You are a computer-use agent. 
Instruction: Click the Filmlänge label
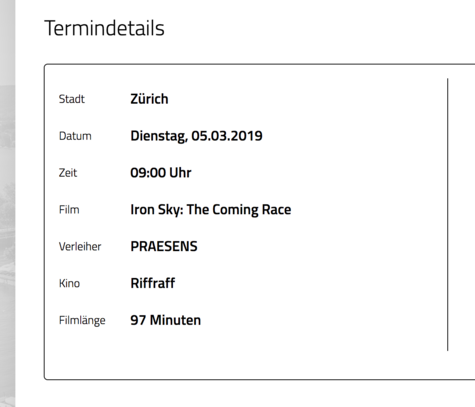tap(82, 320)
